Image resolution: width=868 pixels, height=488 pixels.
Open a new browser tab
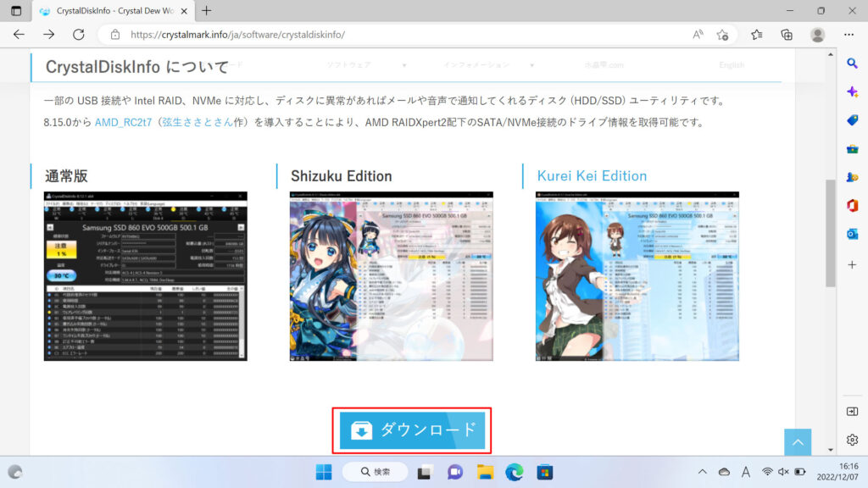click(207, 10)
